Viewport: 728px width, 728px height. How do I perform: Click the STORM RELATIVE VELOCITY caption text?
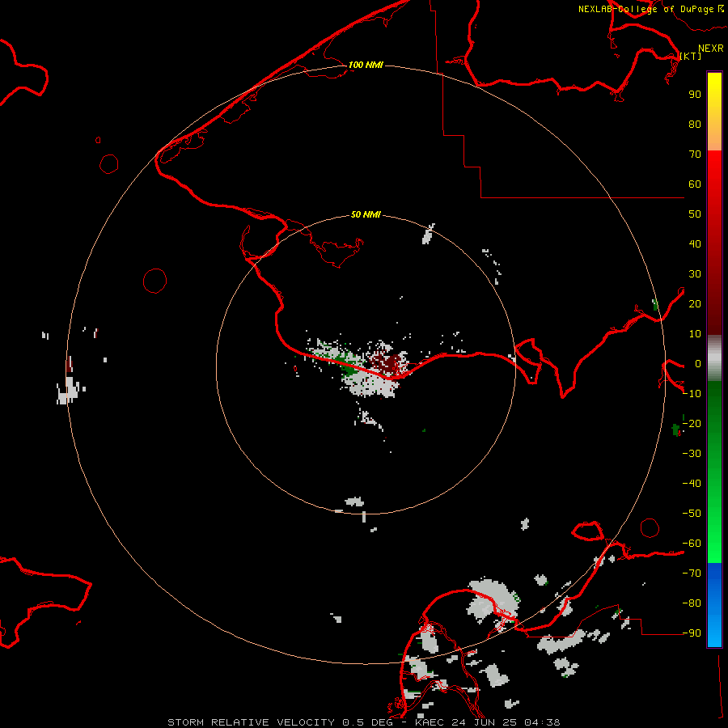tap(252, 722)
